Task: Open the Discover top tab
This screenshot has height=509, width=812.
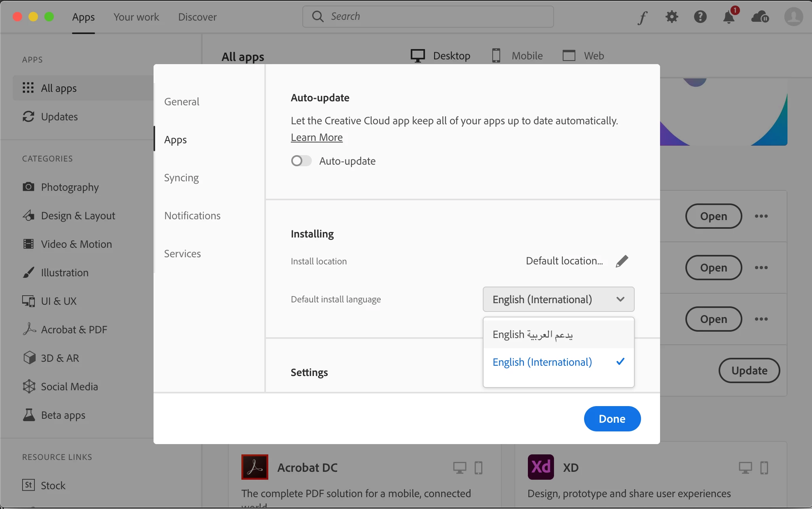Action: point(197,17)
